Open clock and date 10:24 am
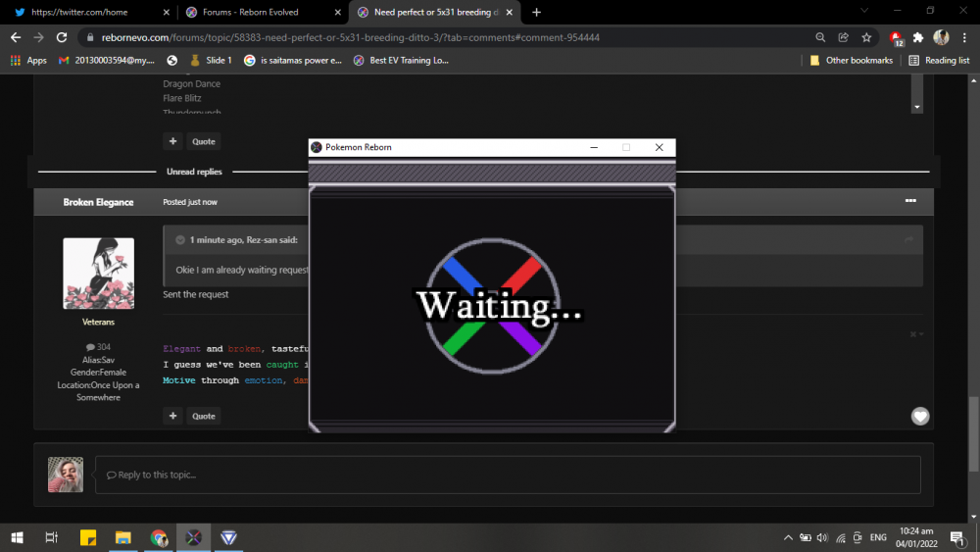The image size is (980, 552). 916,537
